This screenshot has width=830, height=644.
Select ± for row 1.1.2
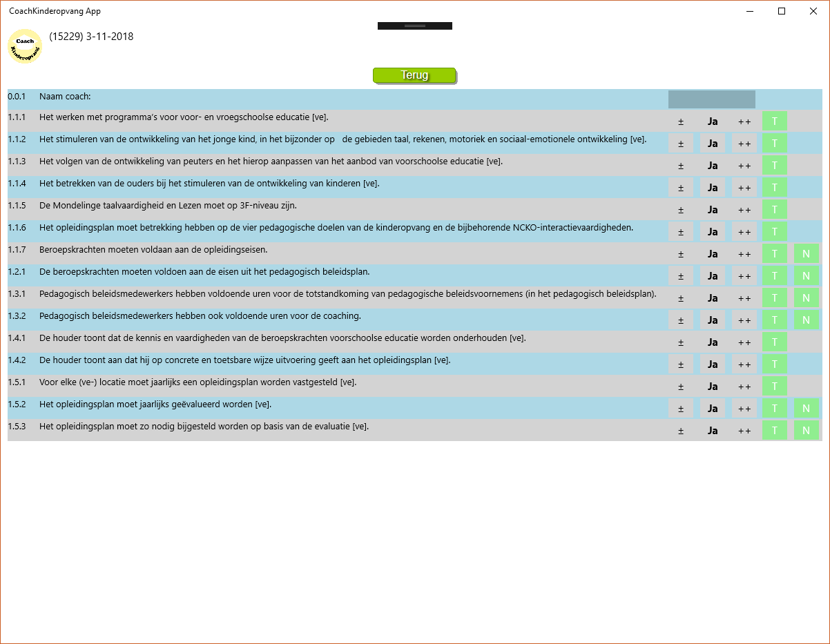tap(681, 144)
